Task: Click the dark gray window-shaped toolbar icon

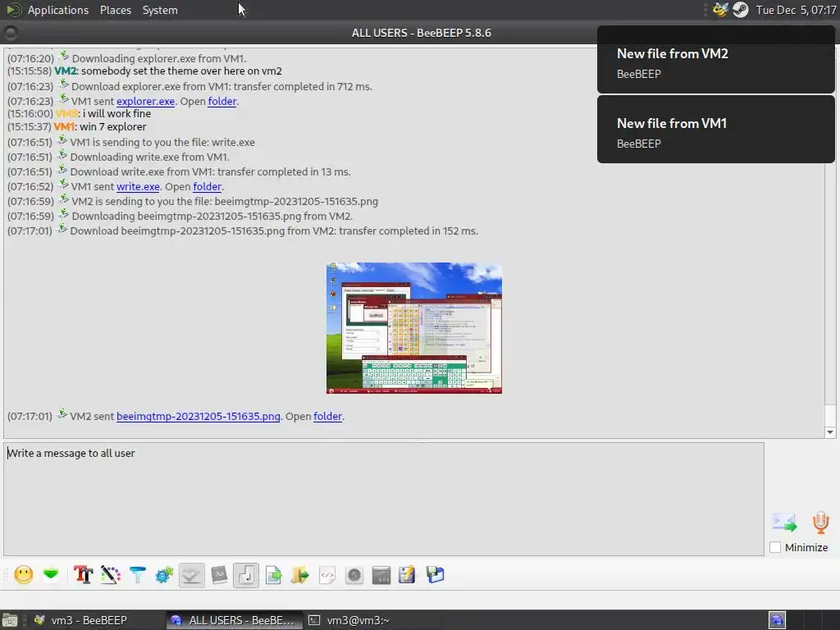Action: 381,575
